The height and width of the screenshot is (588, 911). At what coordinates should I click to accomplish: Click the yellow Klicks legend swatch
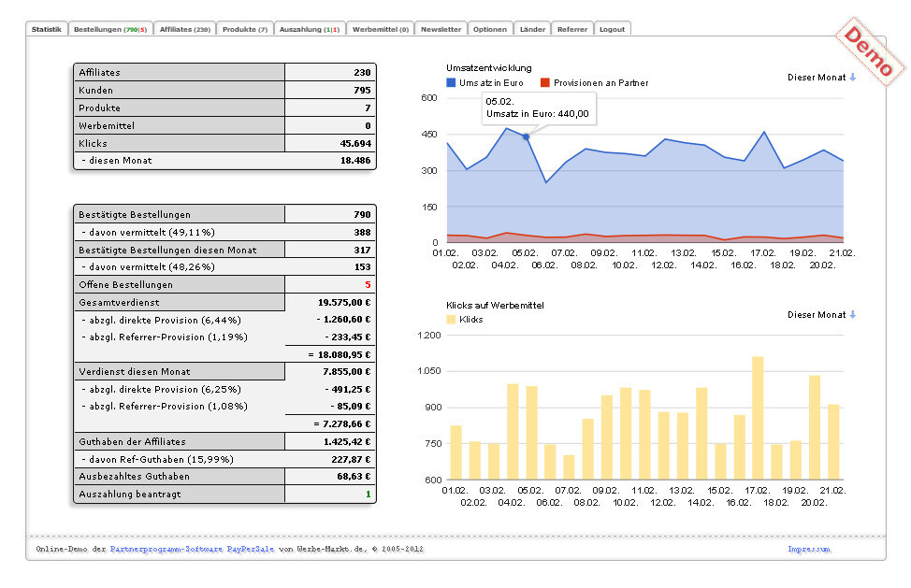pyautogui.click(x=451, y=320)
